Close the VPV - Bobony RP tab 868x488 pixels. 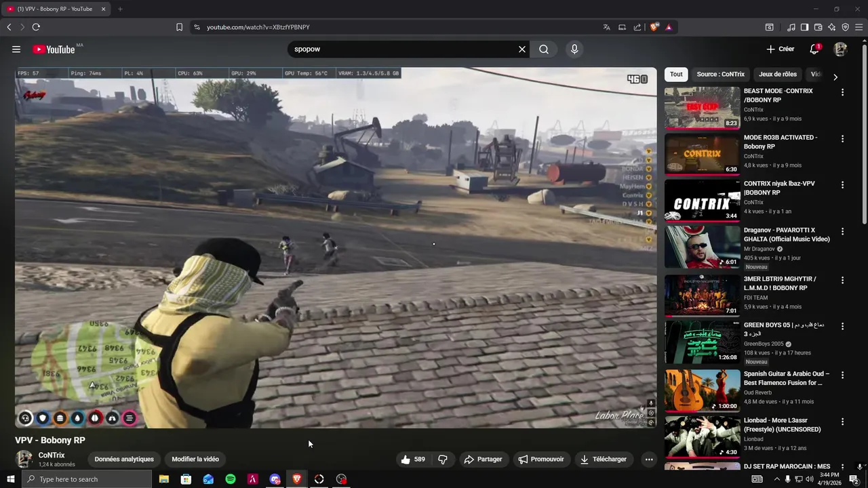point(103,9)
